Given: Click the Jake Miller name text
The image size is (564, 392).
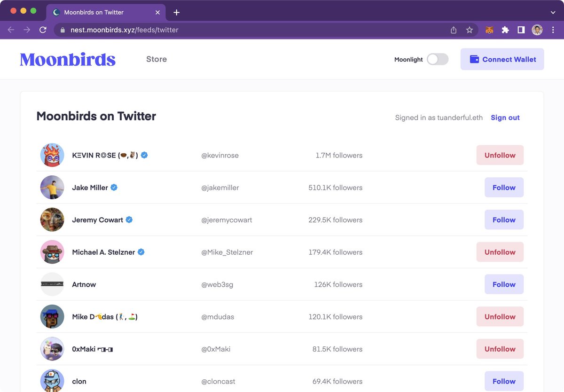Looking at the screenshot, I should click(x=90, y=188).
